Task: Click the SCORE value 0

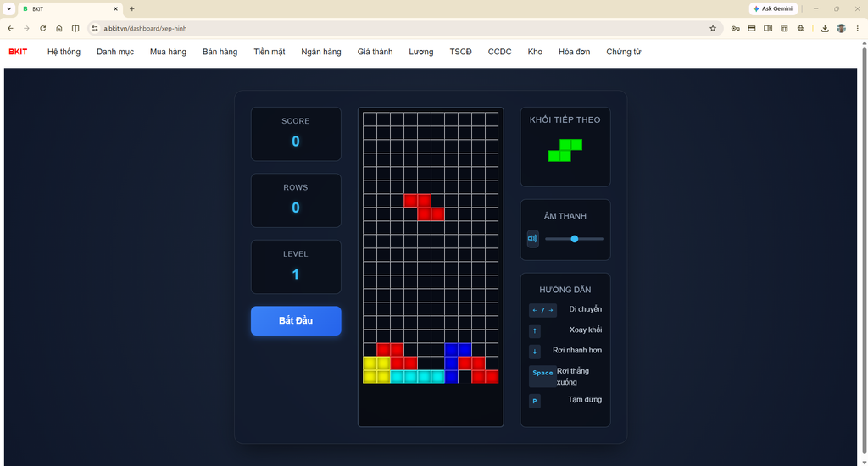Action: click(296, 141)
